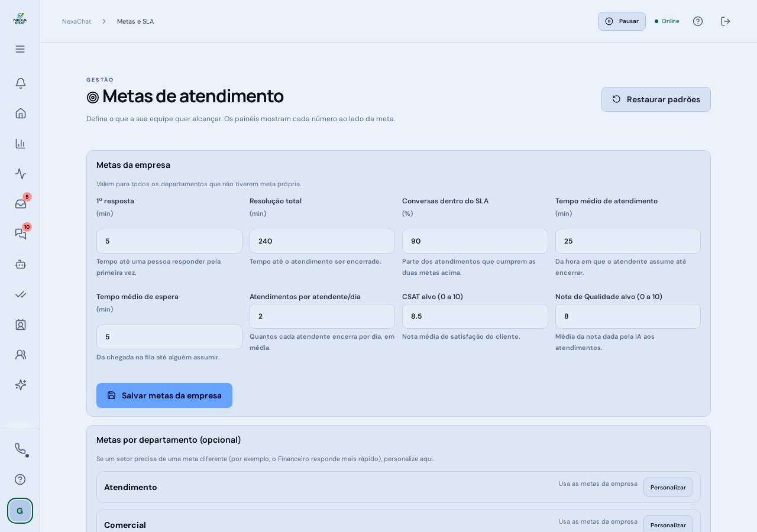Click the Comercial department row label
The height and width of the screenshot is (532, 757).
click(125, 525)
